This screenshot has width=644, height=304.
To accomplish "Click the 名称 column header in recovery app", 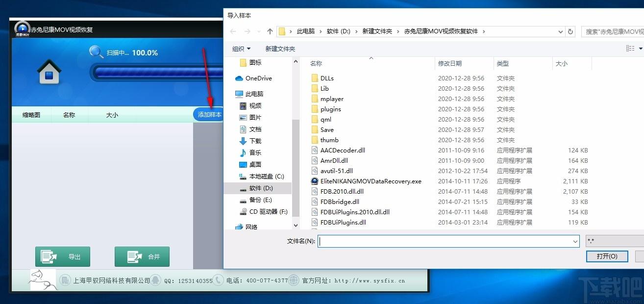I will [69, 115].
